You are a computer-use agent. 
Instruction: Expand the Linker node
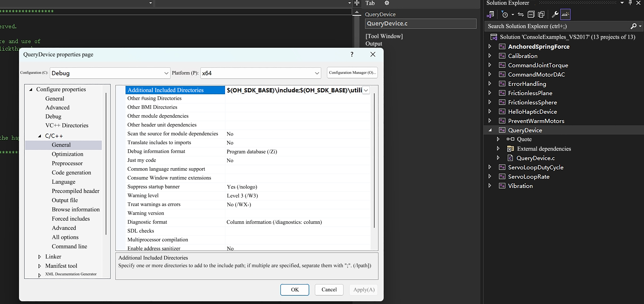tap(40, 257)
